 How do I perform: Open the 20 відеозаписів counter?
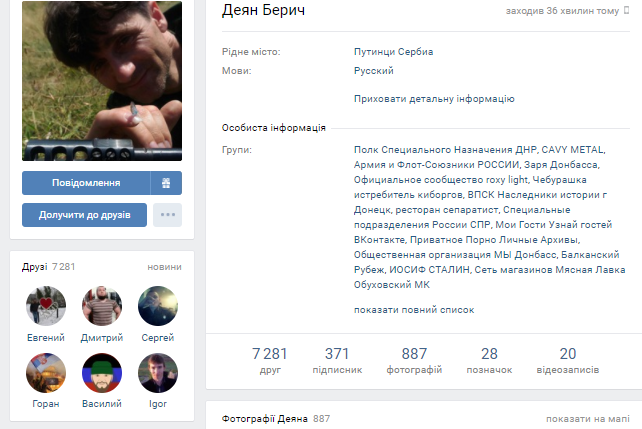(567, 360)
